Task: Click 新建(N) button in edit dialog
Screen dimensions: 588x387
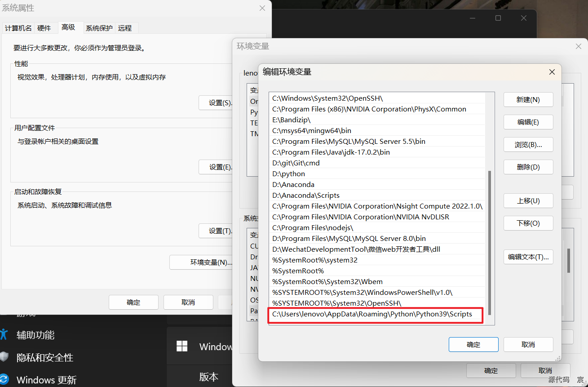Action: click(x=528, y=100)
